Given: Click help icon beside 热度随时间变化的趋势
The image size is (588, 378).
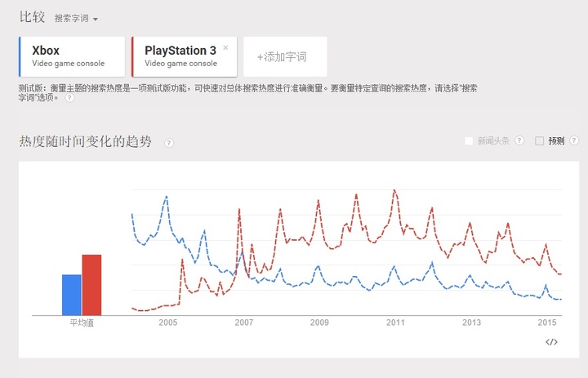Looking at the screenshot, I should [x=169, y=143].
